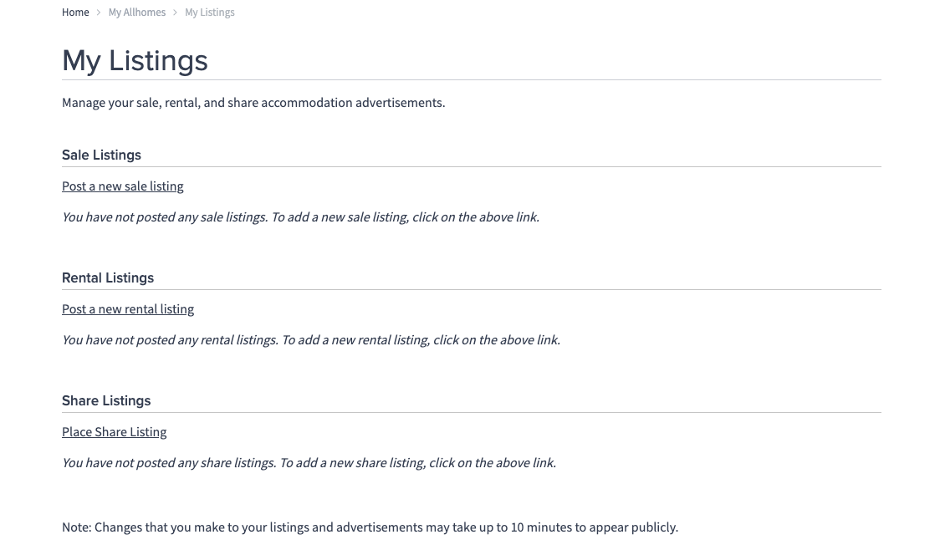Viewport: 940px width, 560px height.
Task: Open the Home breadcrumb link
Action: click(x=75, y=13)
